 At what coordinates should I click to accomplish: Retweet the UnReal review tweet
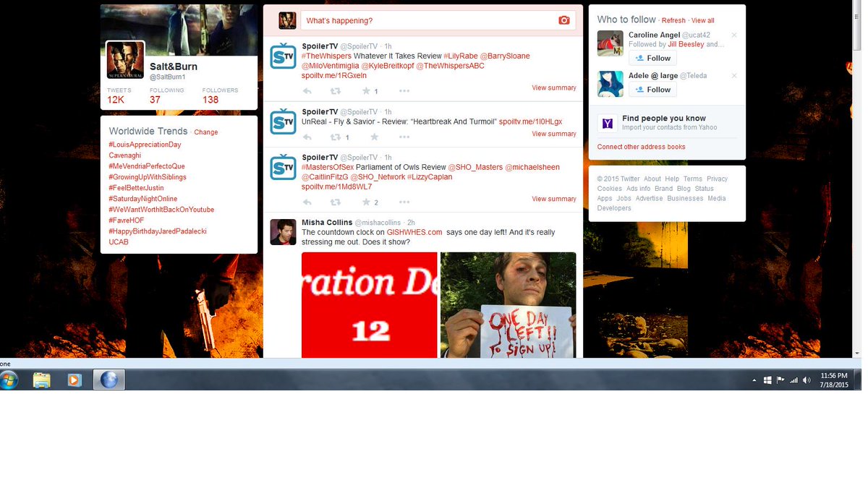click(336, 137)
